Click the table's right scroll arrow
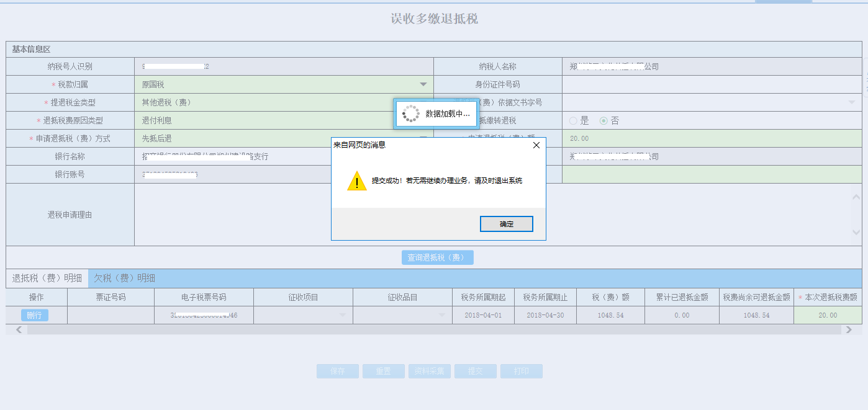Screen dimensions: 868x410 pos(849,330)
